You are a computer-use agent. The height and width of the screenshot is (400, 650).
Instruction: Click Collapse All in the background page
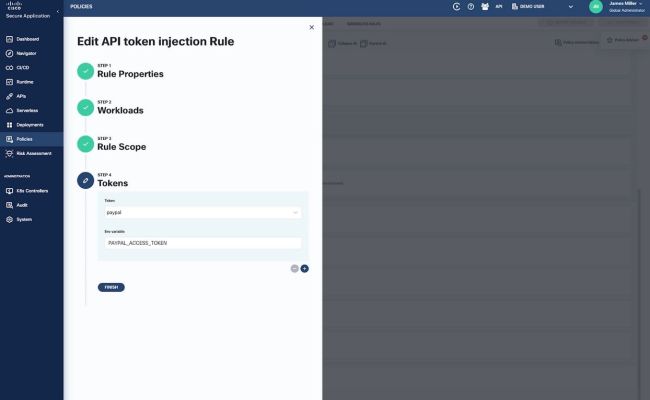coord(343,44)
